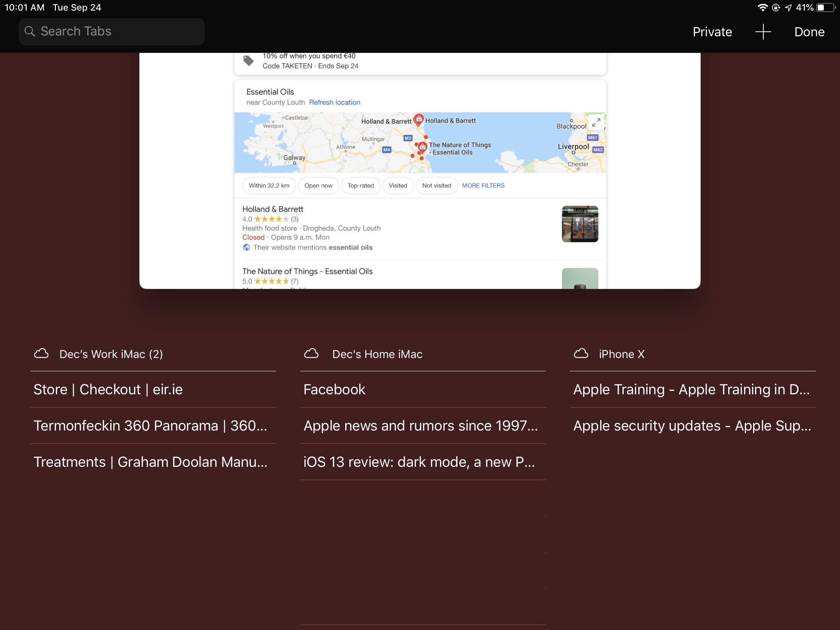Click the cloud icon beside Dec's Home iMac
Screen dimensions: 840x630
pos(311,354)
